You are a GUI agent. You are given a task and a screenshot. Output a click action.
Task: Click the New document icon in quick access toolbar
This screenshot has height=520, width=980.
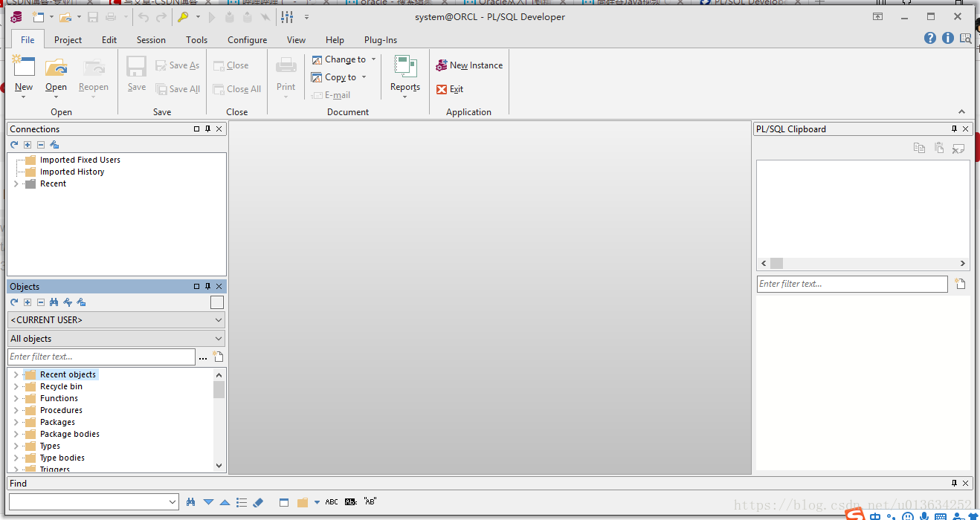point(38,16)
